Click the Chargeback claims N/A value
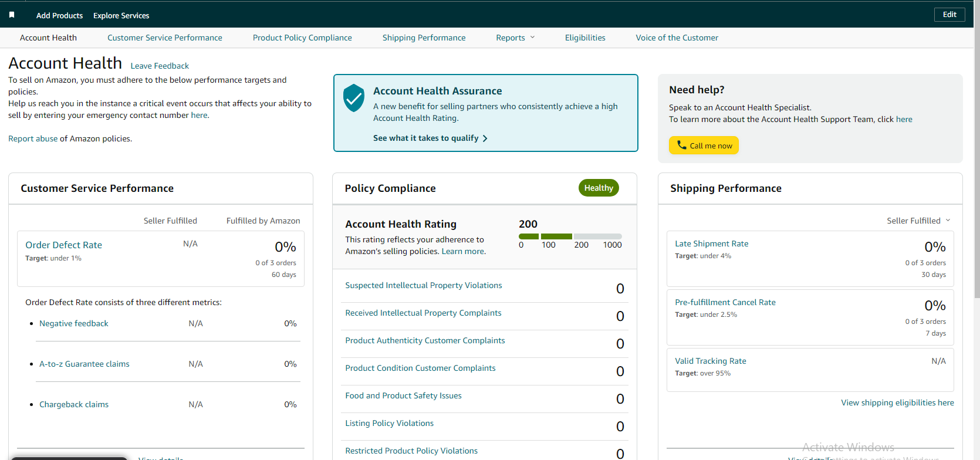980x460 pixels. (195, 404)
